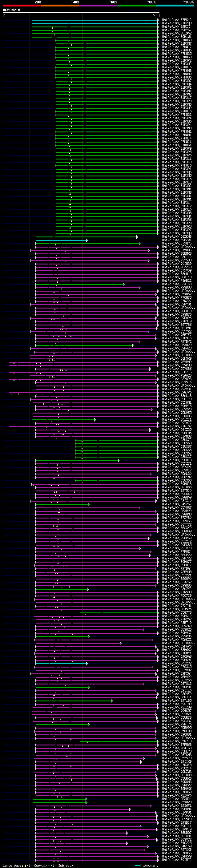Viewport: 197px width, 868px height.
Task: Click the UniRef100_B4G159 label
Action: (x=177, y=847)
